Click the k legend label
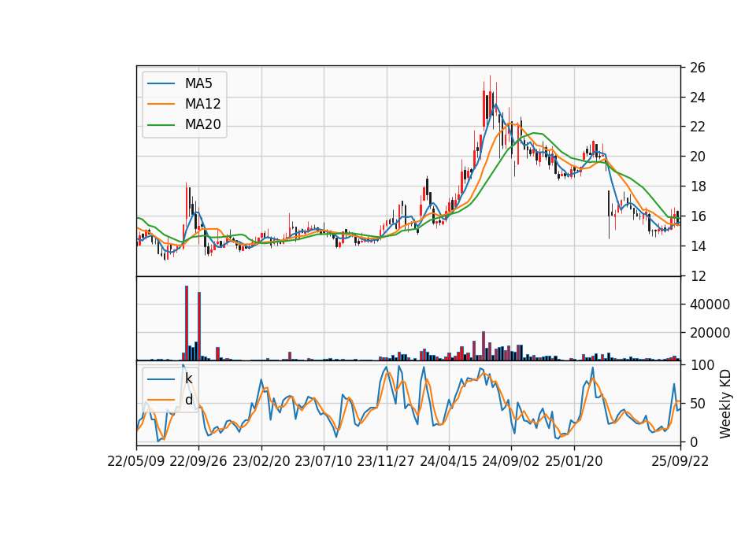Viewport: 756px width, 543px height. pos(188,379)
